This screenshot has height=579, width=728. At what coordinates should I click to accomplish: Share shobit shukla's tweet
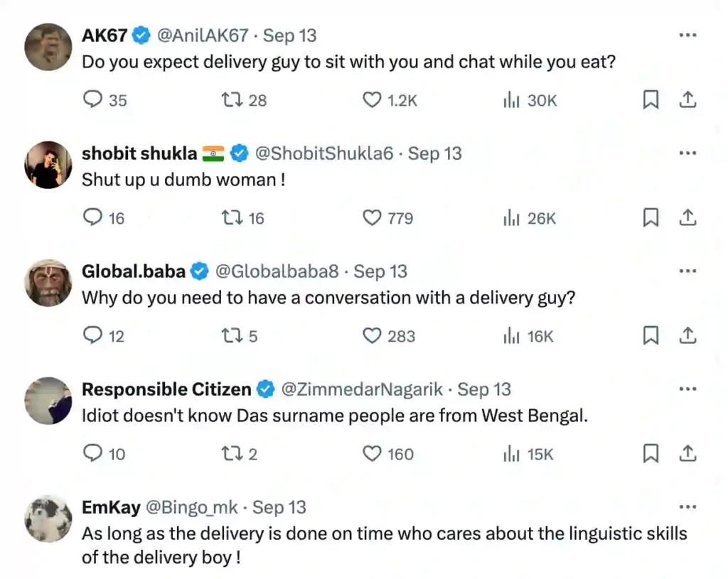(x=687, y=218)
